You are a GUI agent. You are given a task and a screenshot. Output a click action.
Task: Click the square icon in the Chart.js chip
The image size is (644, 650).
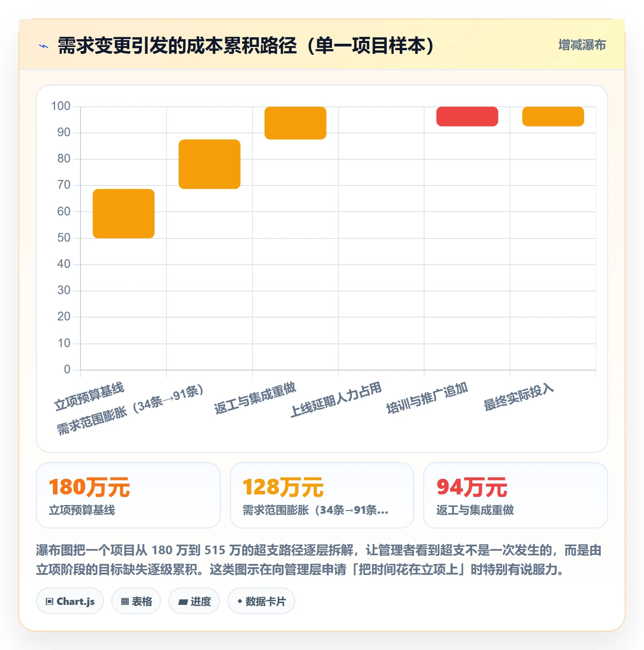[50, 602]
